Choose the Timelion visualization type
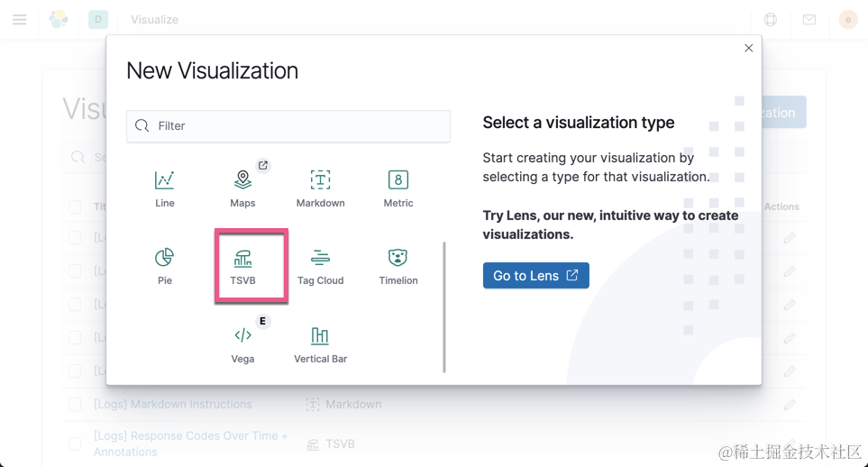 pyautogui.click(x=398, y=267)
